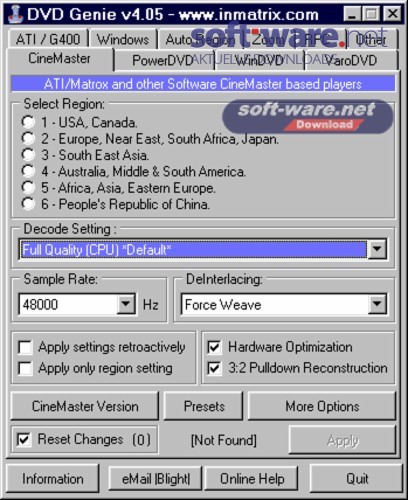Open the Sample Rate dropdown arrow

pos(126,304)
